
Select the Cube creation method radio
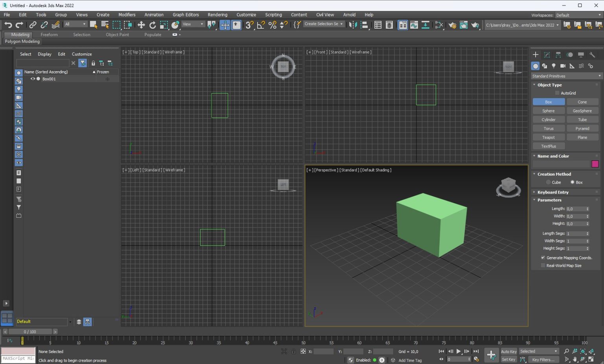(549, 182)
